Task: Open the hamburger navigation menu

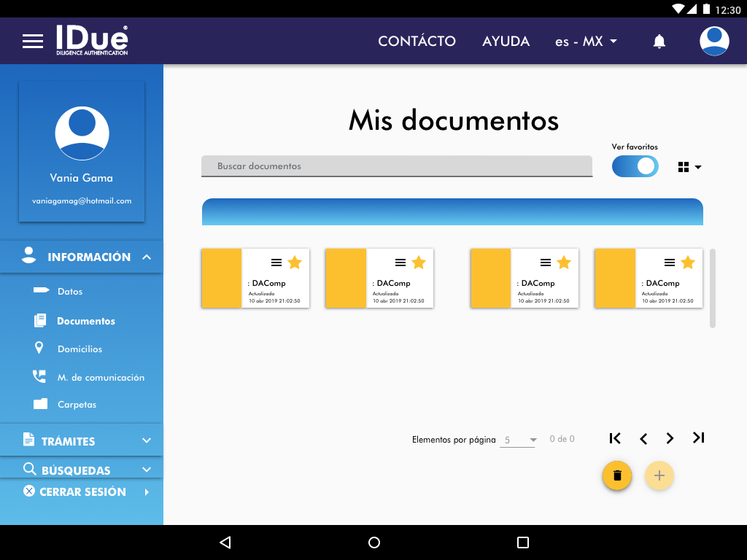Action: (33, 42)
